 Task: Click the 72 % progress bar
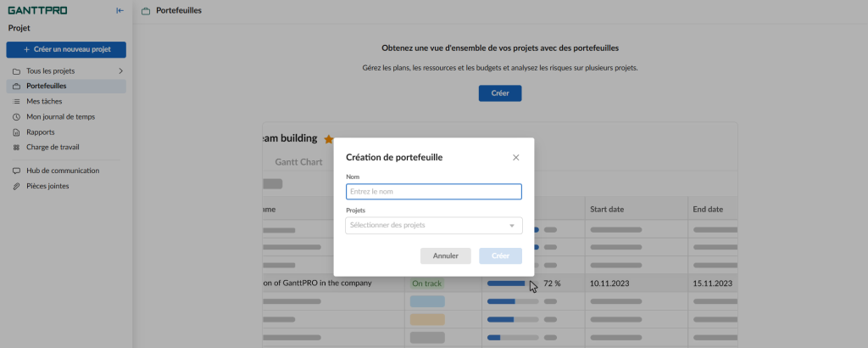click(513, 283)
